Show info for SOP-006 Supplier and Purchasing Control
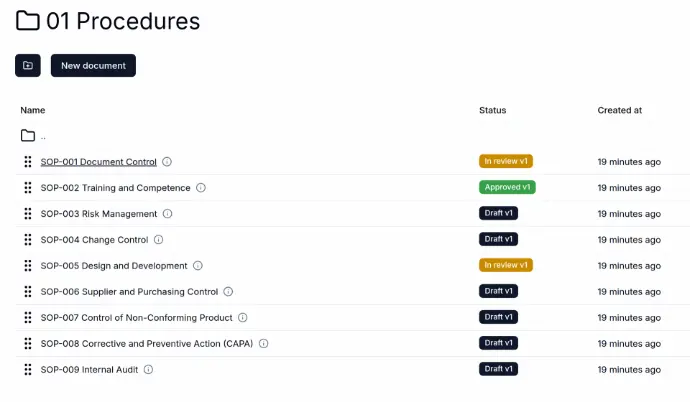The image size is (690, 402). 228,292
